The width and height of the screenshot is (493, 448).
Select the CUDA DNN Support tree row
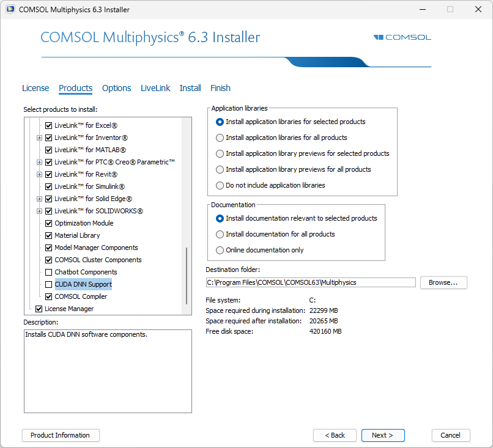tap(83, 285)
